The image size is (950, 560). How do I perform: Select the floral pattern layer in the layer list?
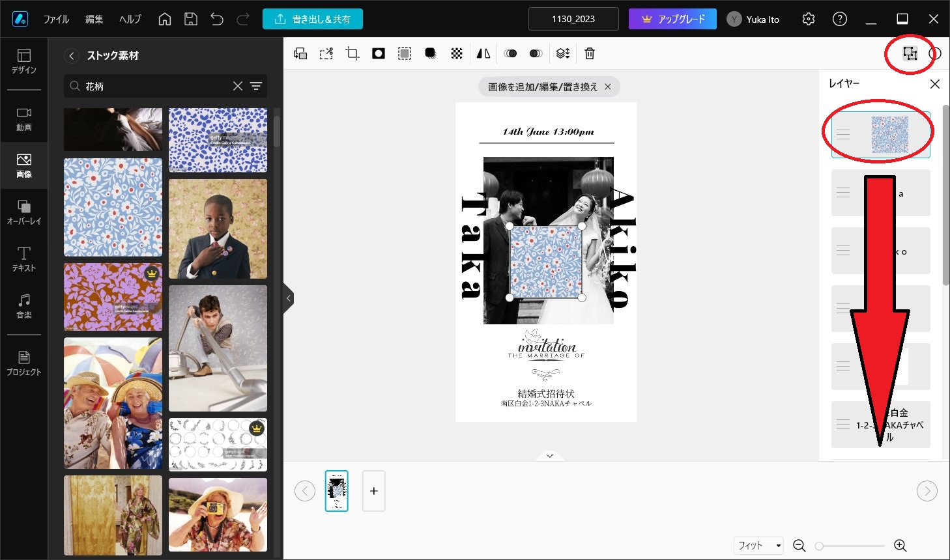(x=881, y=135)
